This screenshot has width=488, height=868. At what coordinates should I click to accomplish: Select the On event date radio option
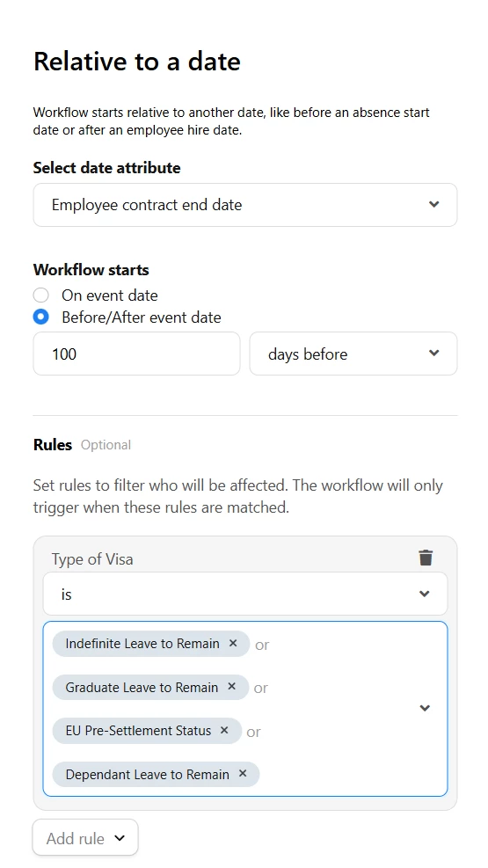coord(41,295)
